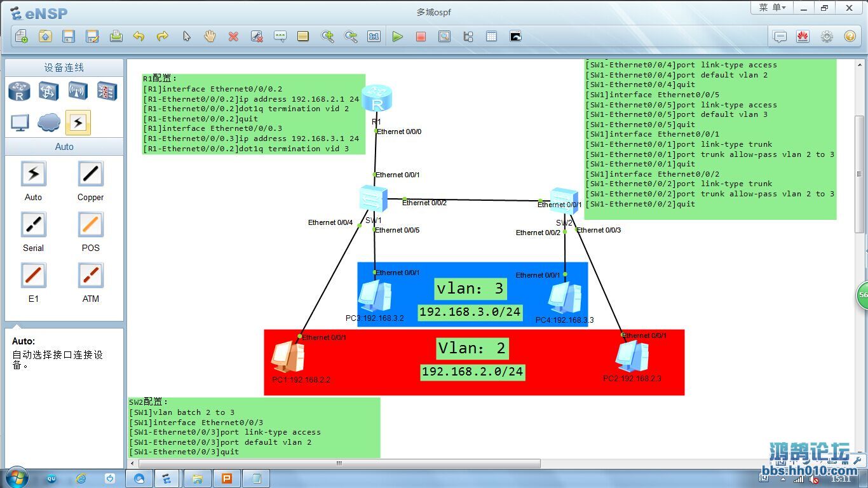Screen dimensions: 868x488
Task: Select PC4 192.168.3.3 device
Action: 565,297
